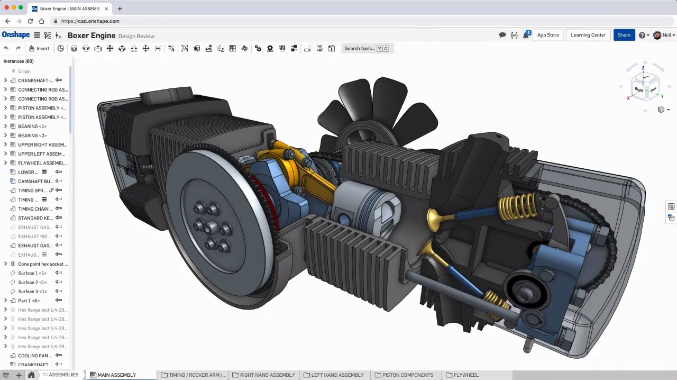Open the notifications bell icon
The width and height of the screenshot is (677, 380).
coord(526,35)
